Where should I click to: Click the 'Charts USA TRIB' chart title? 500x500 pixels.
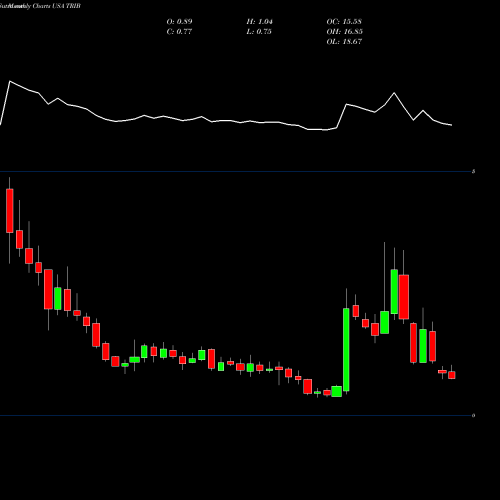pos(57,6)
